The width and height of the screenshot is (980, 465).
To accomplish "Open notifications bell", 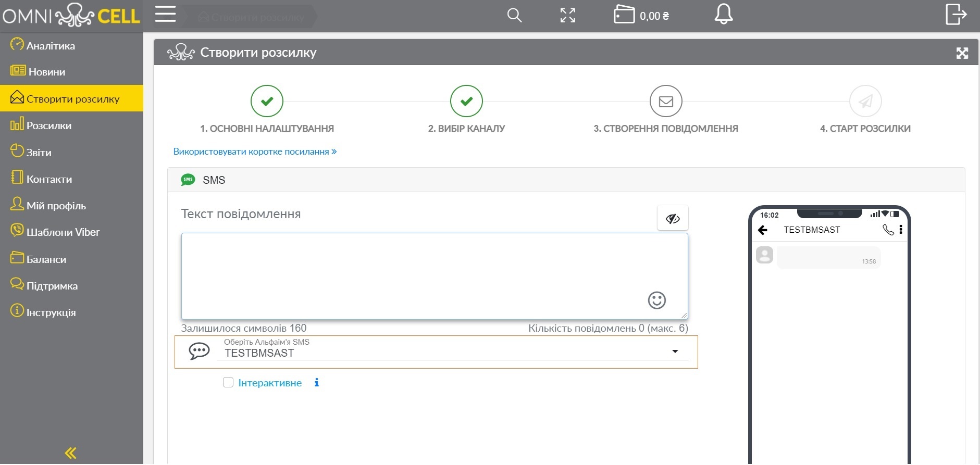I will 723,14.
